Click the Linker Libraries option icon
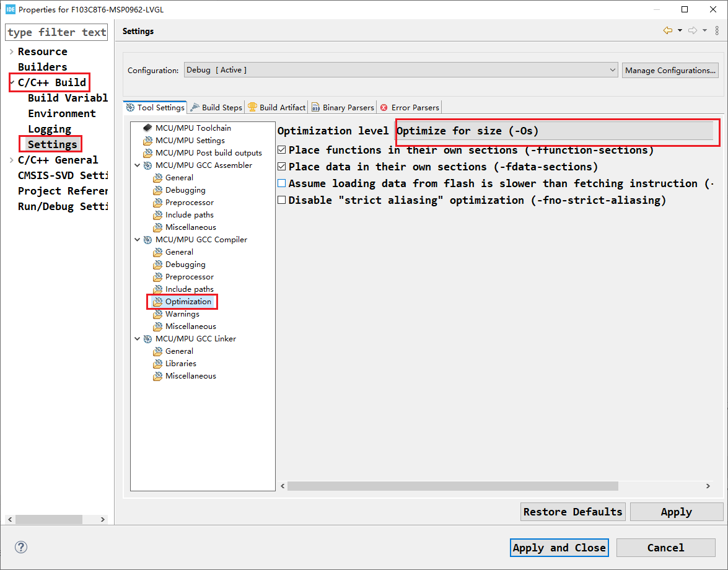Image resolution: width=728 pixels, height=570 pixels. tap(158, 364)
